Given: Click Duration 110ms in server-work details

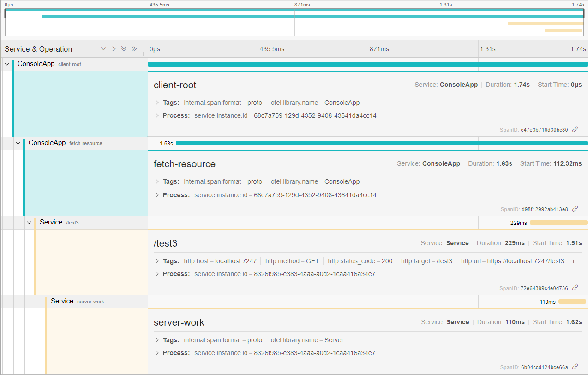Looking at the screenshot, I should (501, 322).
